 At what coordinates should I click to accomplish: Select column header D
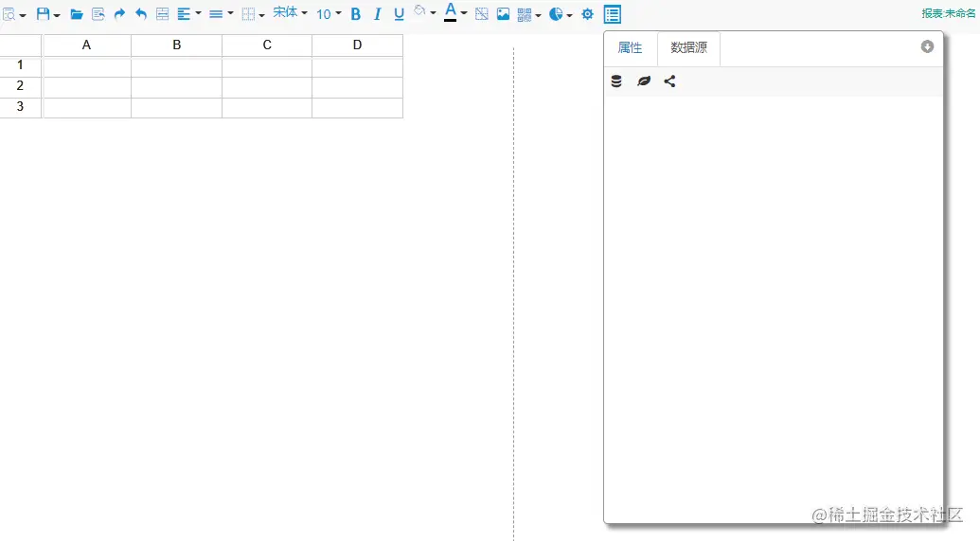pyautogui.click(x=358, y=45)
